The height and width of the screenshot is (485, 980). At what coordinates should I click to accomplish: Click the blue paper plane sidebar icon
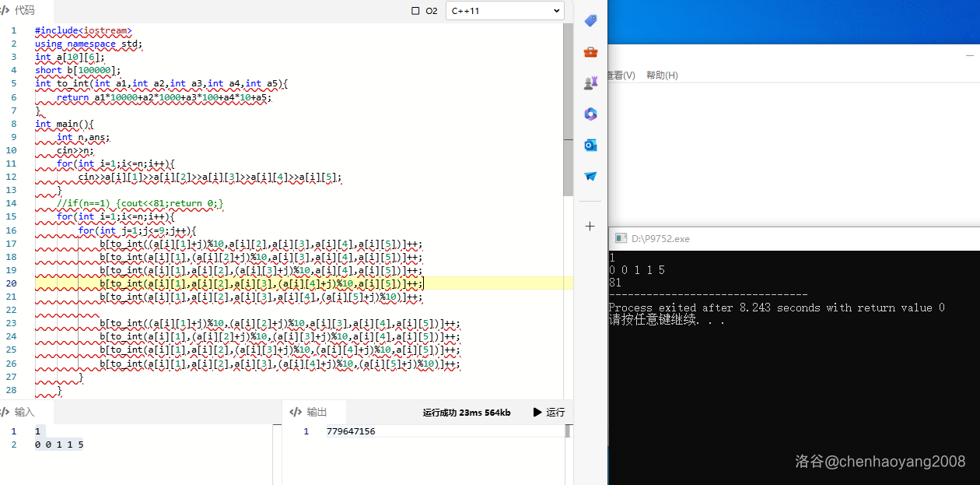pos(590,176)
